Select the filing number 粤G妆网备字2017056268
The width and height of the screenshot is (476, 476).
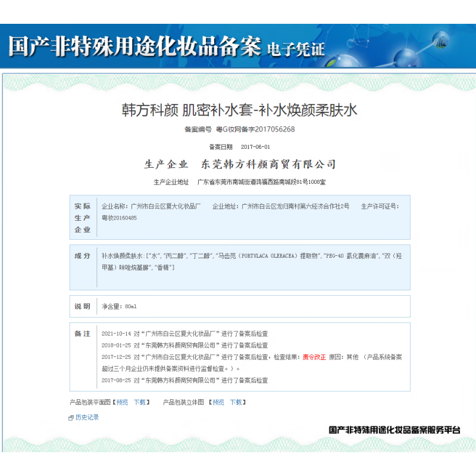pos(255,129)
